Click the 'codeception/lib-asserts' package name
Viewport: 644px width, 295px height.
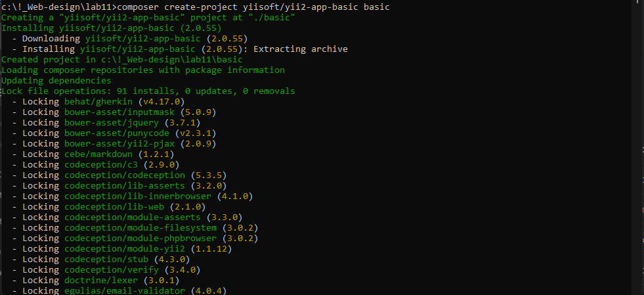125,186
